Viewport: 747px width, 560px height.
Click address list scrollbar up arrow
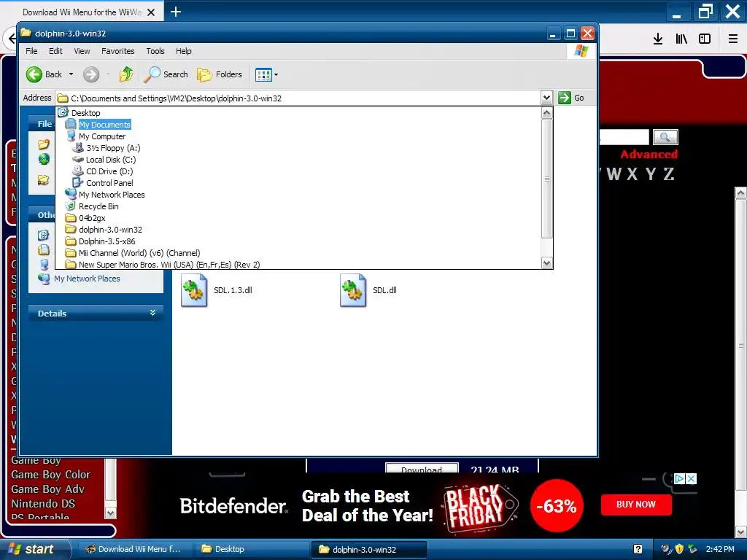pyautogui.click(x=547, y=113)
